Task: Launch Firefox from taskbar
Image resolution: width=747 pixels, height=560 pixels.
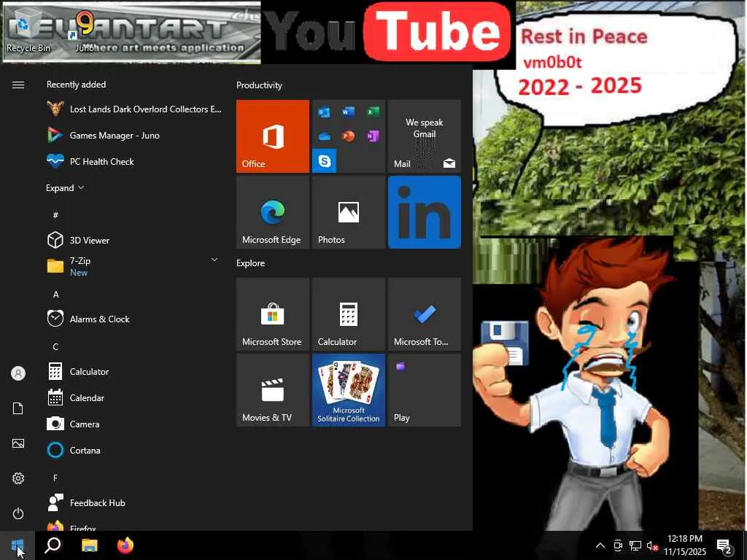Action: pyautogui.click(x=125, y=545)
